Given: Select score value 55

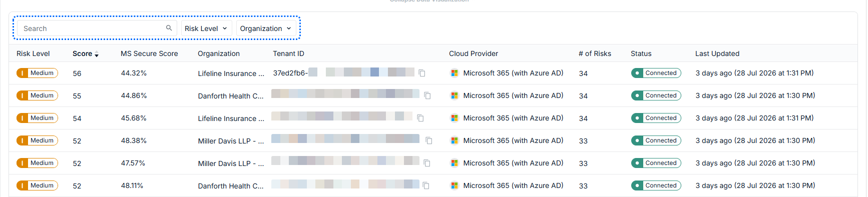Looking at the screenshot, I should 77,96.
